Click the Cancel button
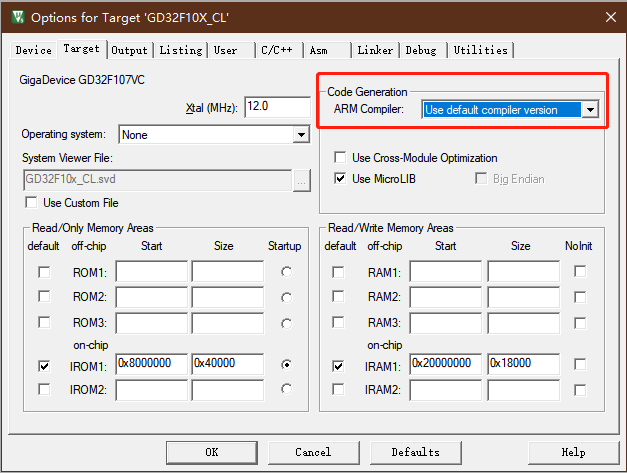This screenshot has width=627, height=473. click(314, 452)
